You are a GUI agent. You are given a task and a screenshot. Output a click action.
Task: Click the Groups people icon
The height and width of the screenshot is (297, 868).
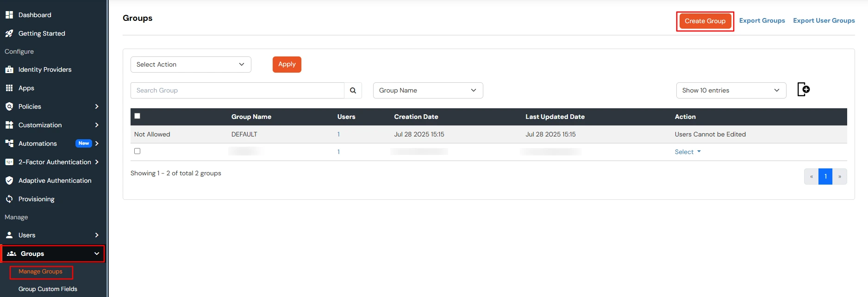tap(12, 254)
